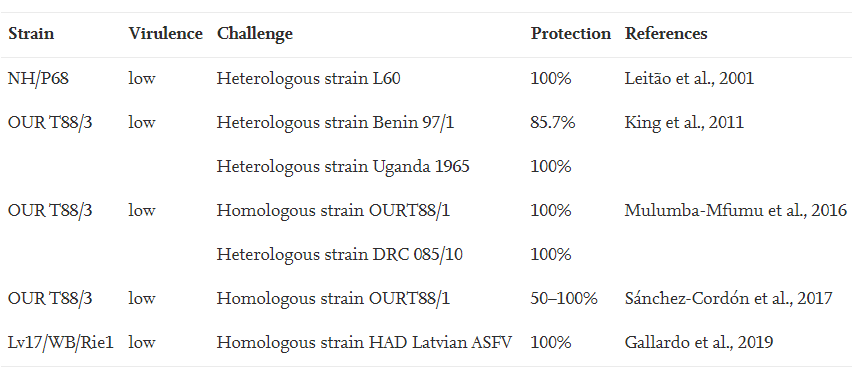Select the 50–100% protection value
The height and width of the screenshot is (373, 852).
(565, 299)
